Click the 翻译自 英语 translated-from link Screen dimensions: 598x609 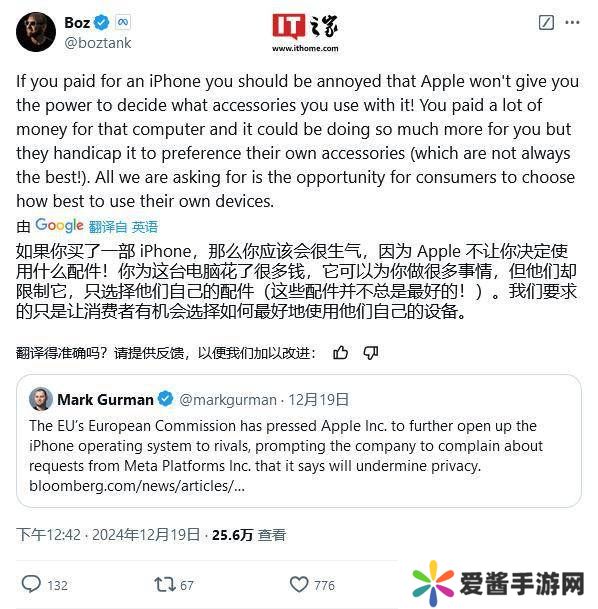click(123, 226)
